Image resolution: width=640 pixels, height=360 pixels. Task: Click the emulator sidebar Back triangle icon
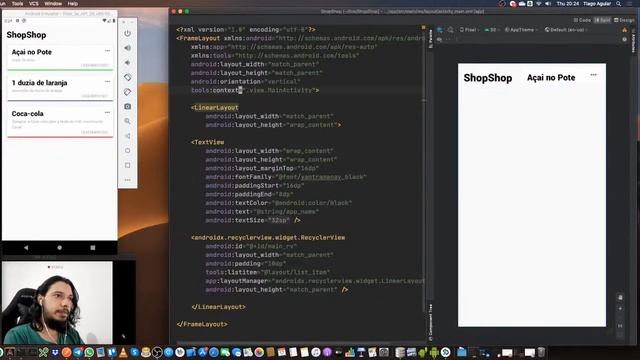click(x=127, y=136)
